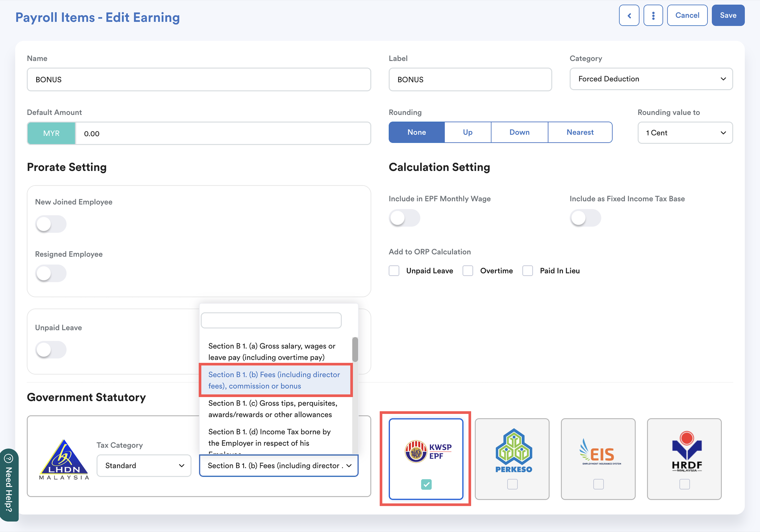Image resolution: width=760 pixels, height=532 pixels.
Task: Click the Save button
Action: click(x=728, y=16)
